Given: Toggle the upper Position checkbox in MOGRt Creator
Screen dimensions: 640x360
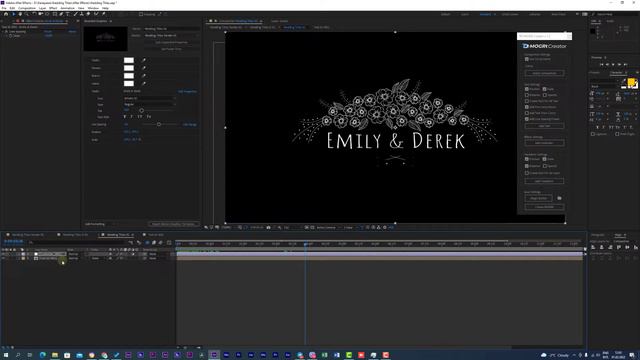Looking at the screenshot, I should coord(527,89).
